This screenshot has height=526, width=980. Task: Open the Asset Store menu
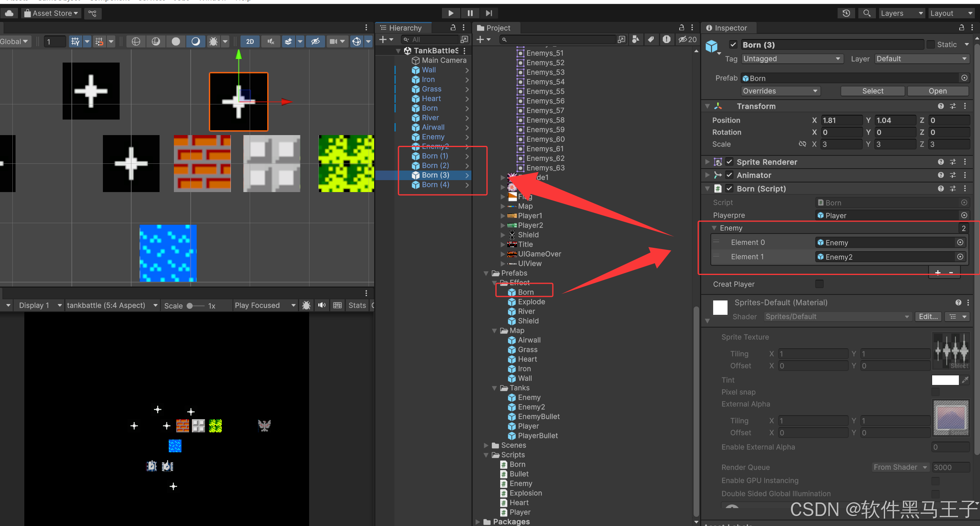pyautogui.click(x=51, y=13)
